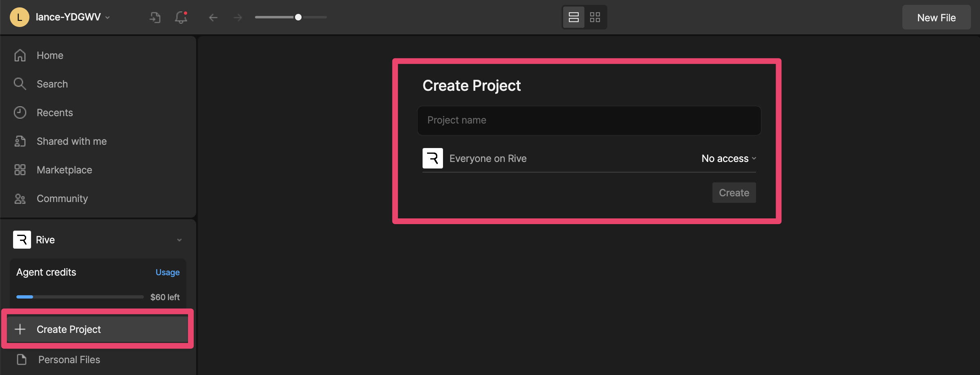Click the Personal Files document icon
The image size is (980, 375).
[x=21, y=359]
